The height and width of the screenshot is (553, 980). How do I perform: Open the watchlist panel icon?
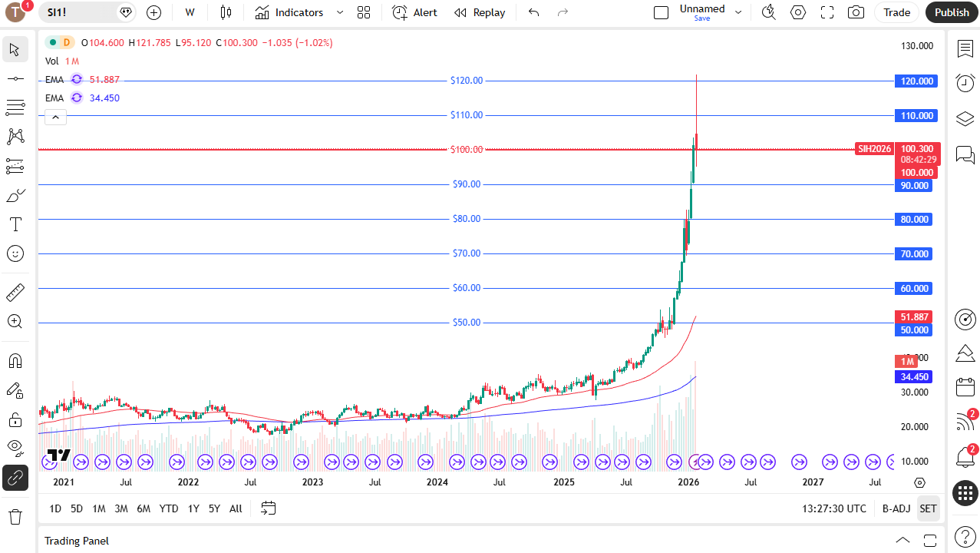click(x=965, y=49)
